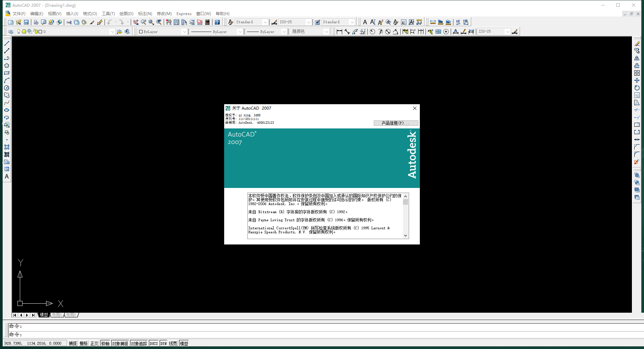Toggle DYN dynamic input in status bar
This screenshot has height=349, width=644.
coord(163,343)
